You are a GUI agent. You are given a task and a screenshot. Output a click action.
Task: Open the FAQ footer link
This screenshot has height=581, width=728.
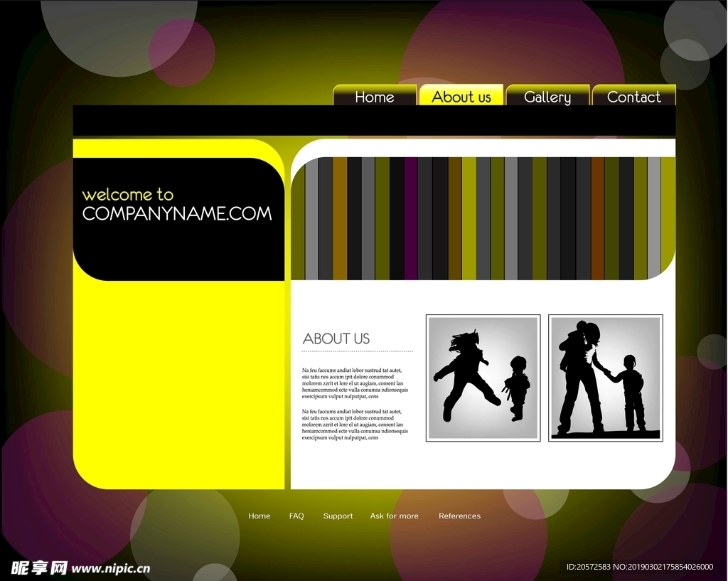[x=296, y=516]
